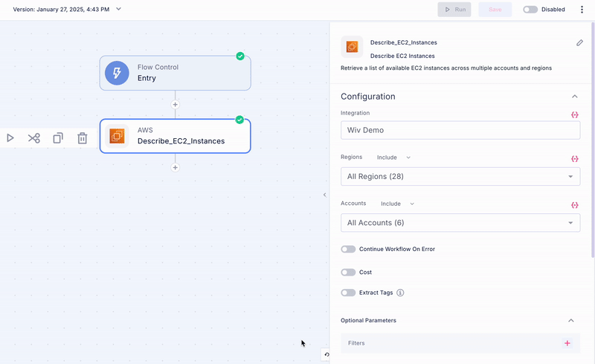The width and height of the screenshot is (595, 364).
Task: Delete node using the trash icon
Action: [83, 138]
